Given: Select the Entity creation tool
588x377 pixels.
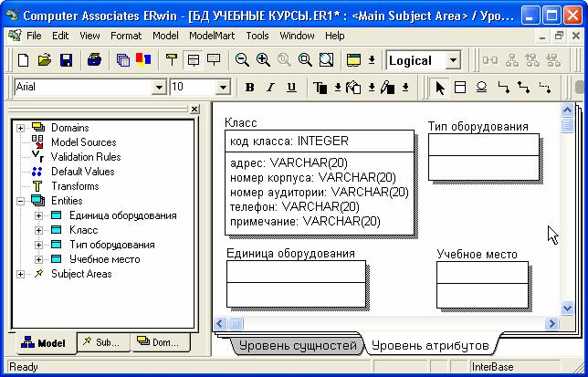Looking at the screenshot, I should click(x=460, y=88).
